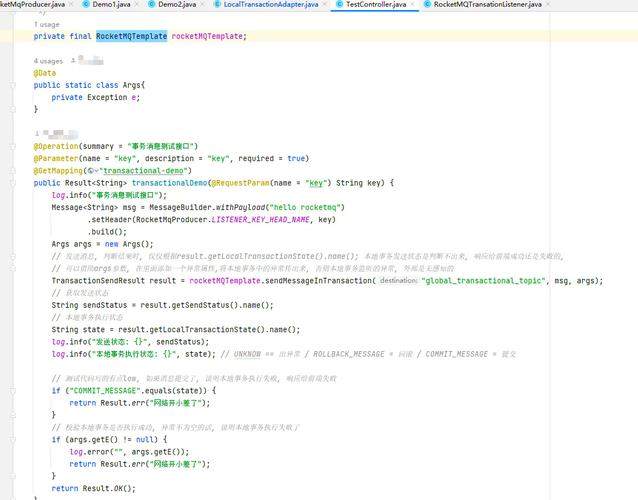Click the class icon on Demo1.java tab
The image size is (638, 500).
coord(86,4)
